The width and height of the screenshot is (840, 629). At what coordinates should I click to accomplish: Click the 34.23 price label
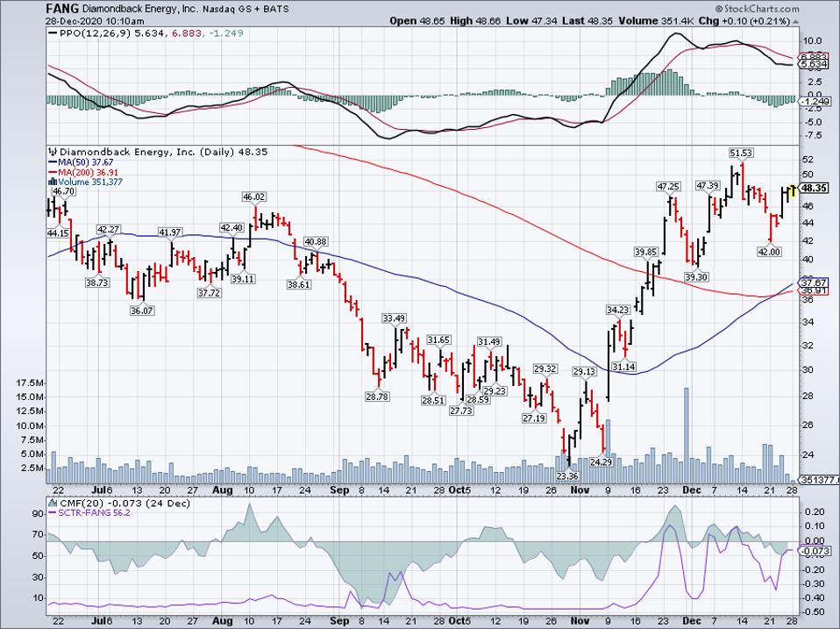[x=617, y=310]
